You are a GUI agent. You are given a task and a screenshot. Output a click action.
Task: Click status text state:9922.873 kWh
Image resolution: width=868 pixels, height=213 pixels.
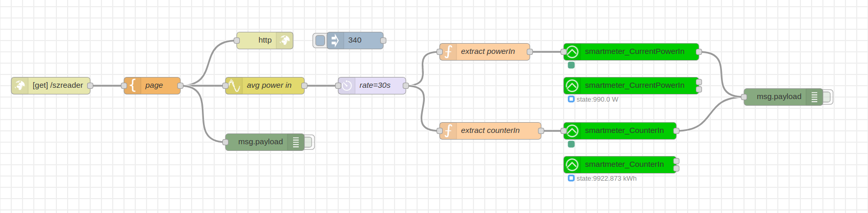point(607,179)
